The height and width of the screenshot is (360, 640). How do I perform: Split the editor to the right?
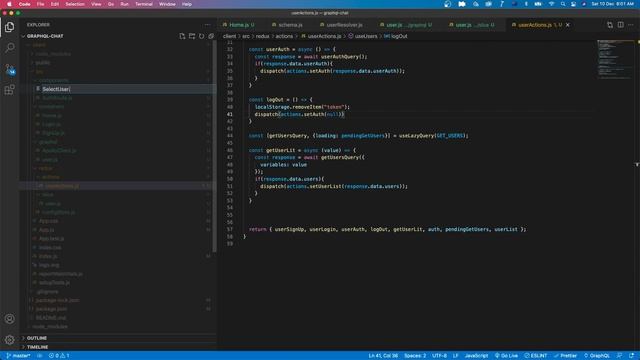(x=620, y=25)
